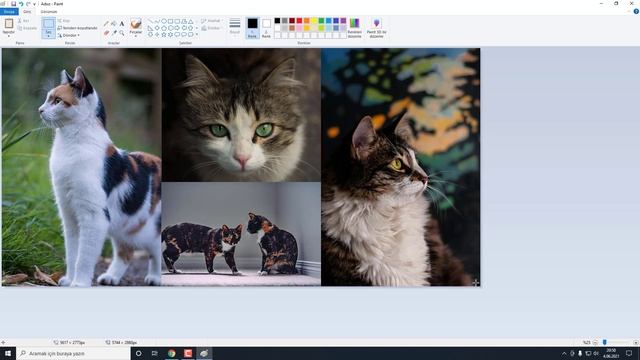
Task: Open the Boyut line size dropdown
Action: pyautogui.click(x=235, y=27)
